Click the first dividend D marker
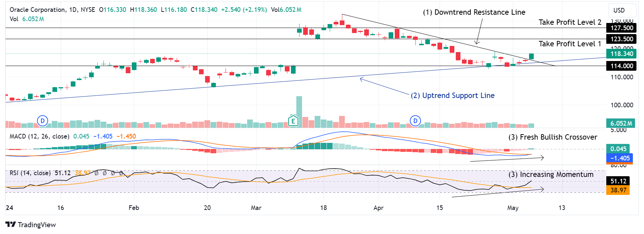This screenshot has height=234, width=644. [x=42, y=121]
